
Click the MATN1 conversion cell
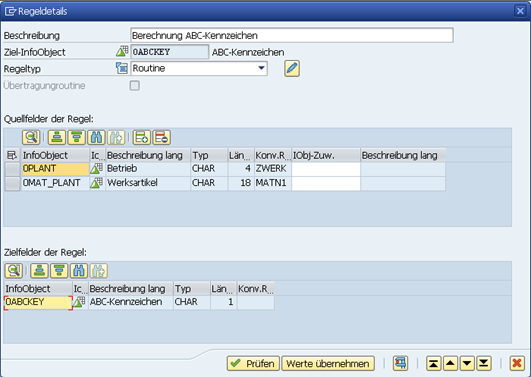pyautogui.click(x=273, y=183)
